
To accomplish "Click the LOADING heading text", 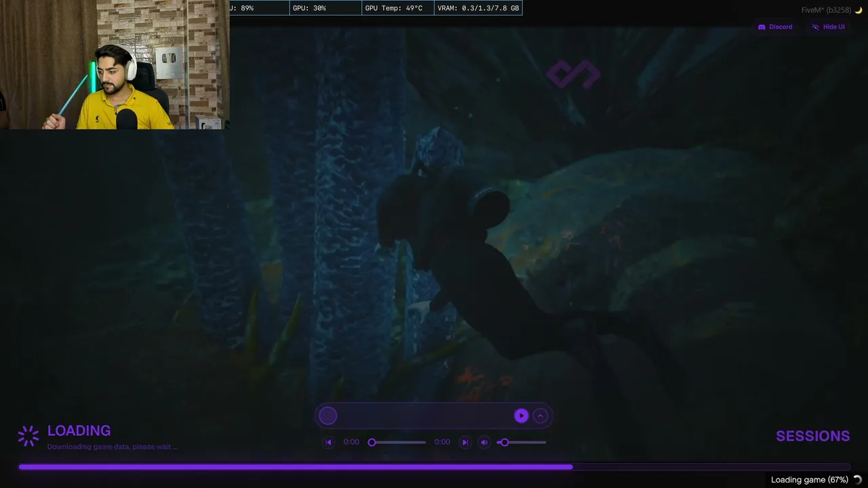I will point(79,431).
